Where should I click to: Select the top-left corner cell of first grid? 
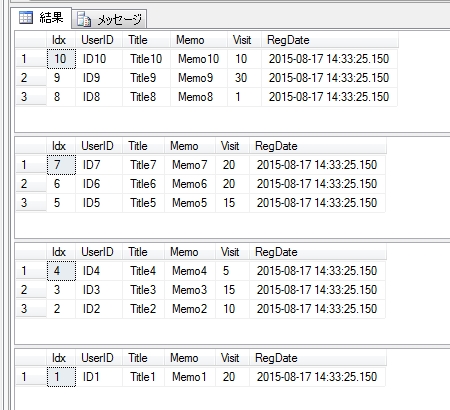point(31,40)
